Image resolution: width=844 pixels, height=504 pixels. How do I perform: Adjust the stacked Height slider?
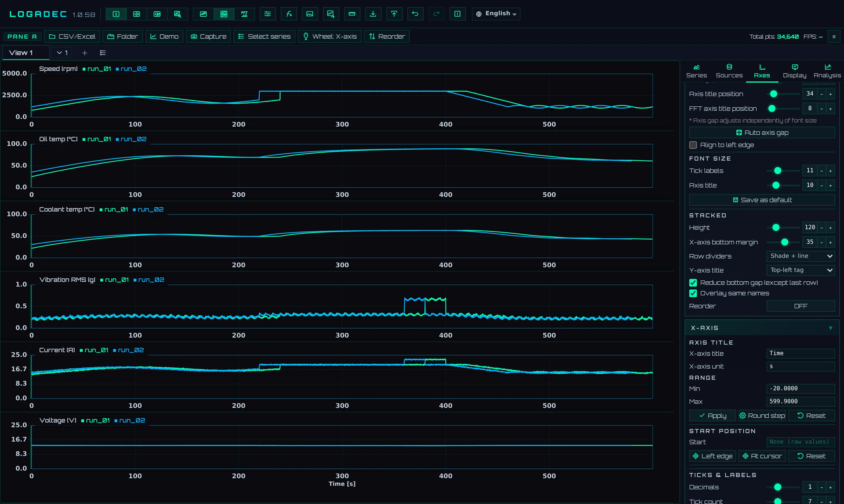pos(783,228)
